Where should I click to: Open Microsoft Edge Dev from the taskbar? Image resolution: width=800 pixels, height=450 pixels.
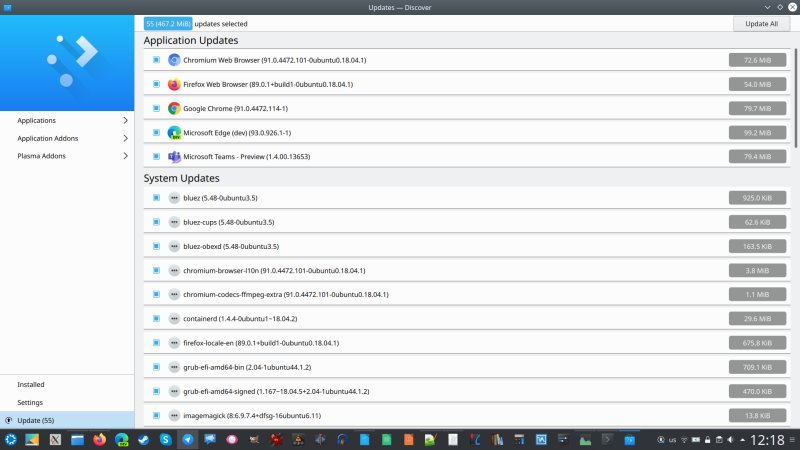[x=121, y=439]
